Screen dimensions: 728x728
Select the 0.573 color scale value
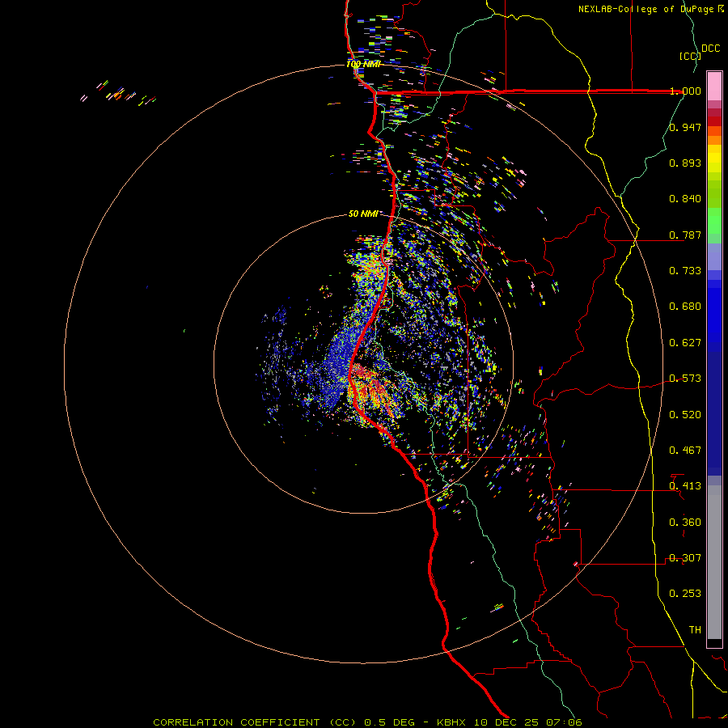point(685,379)
